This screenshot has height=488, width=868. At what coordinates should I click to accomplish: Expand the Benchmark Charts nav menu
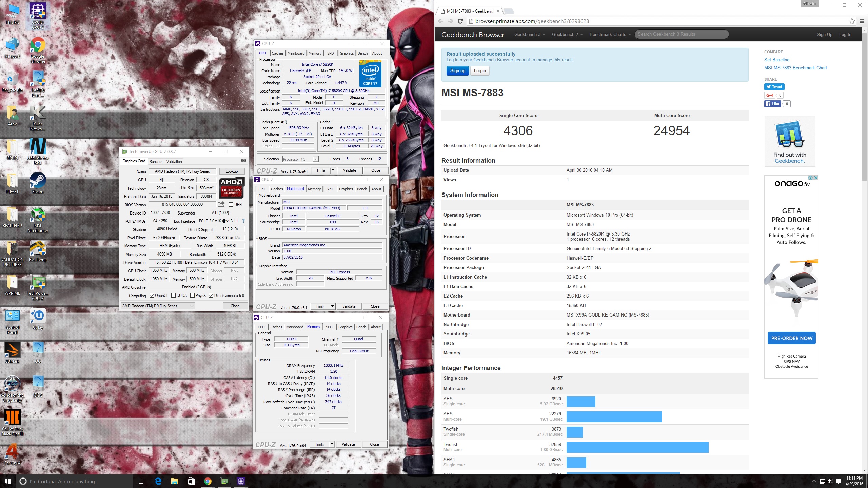pos(610,34)
